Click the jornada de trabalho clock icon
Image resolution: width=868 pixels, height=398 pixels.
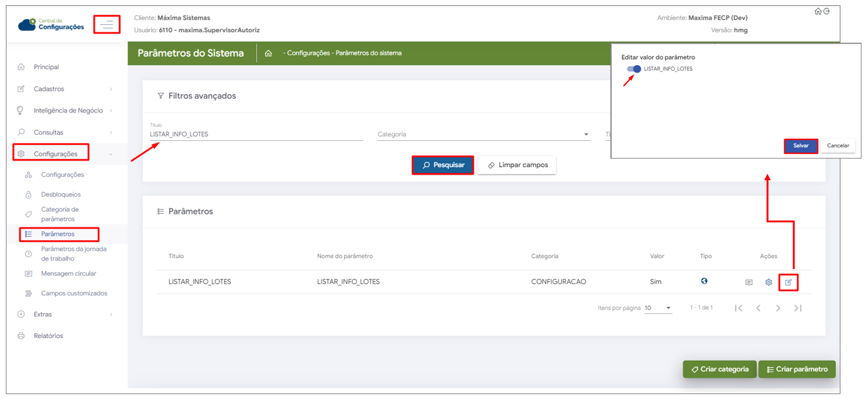pos(28,254)
